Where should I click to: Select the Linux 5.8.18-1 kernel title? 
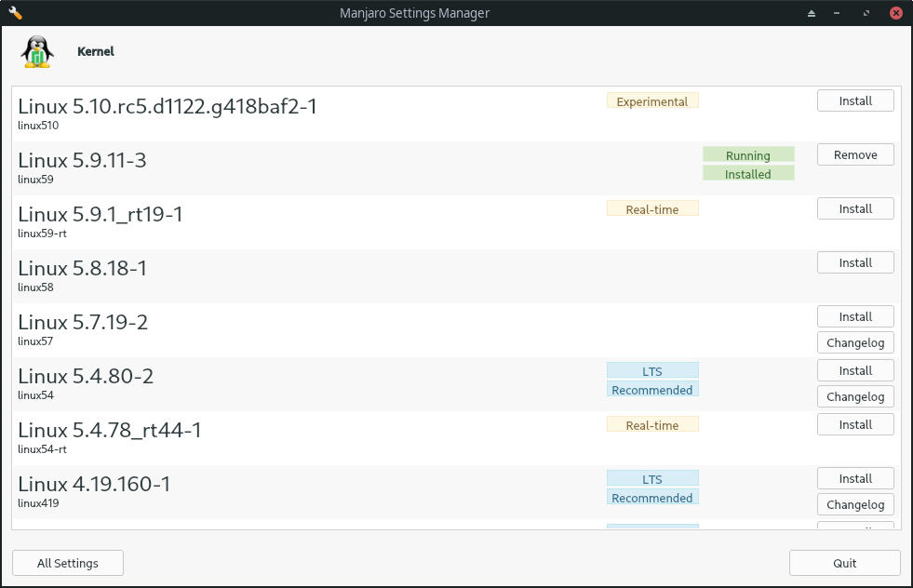[x=82, y=268]
